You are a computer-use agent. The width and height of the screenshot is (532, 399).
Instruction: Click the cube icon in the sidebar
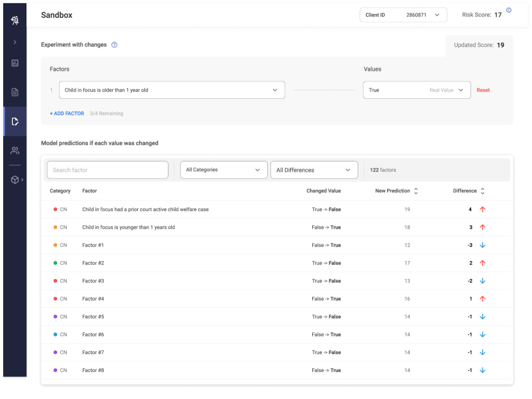[15, 180]
